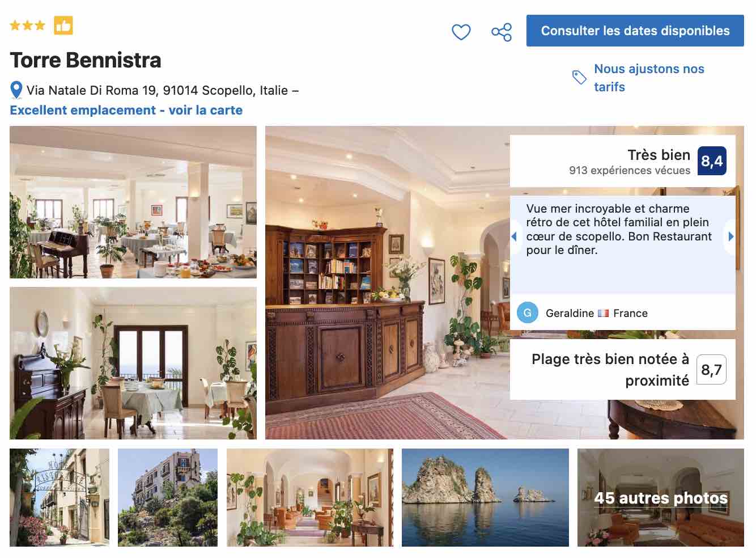The width and height of the screenshot is (756, 558).
Task: Open 45 autres photos gallery
Action: pos(661,497)
